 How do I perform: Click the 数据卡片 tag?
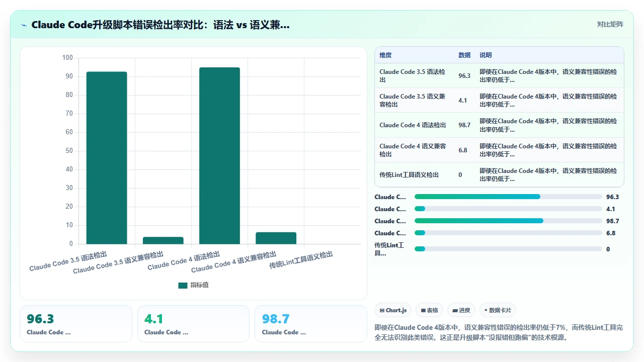click(498, 310)
